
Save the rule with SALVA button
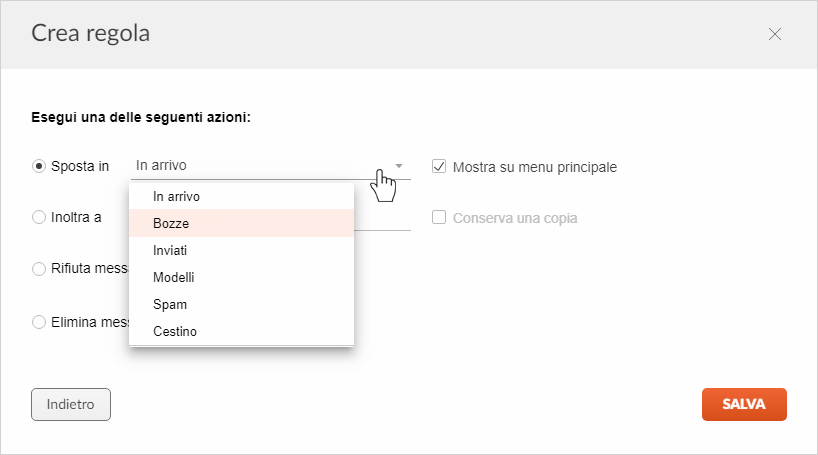click(744, 404)
